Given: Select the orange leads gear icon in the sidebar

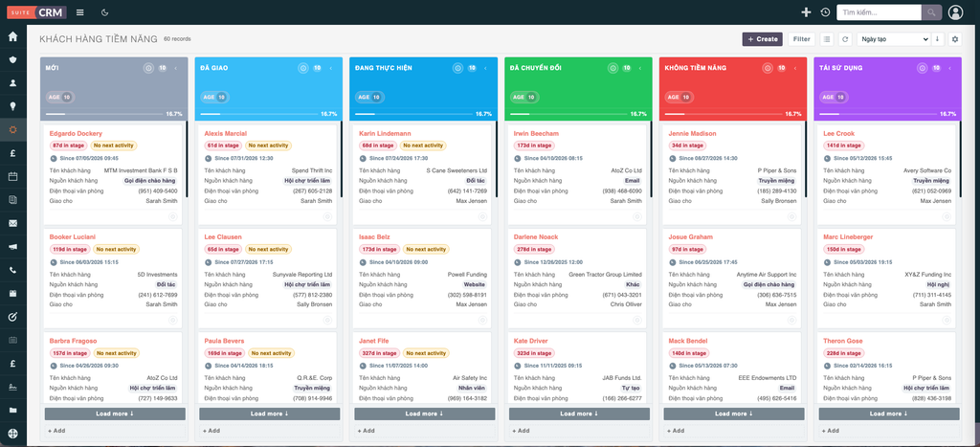Looking at the screenshot, I should coord(12,130).
